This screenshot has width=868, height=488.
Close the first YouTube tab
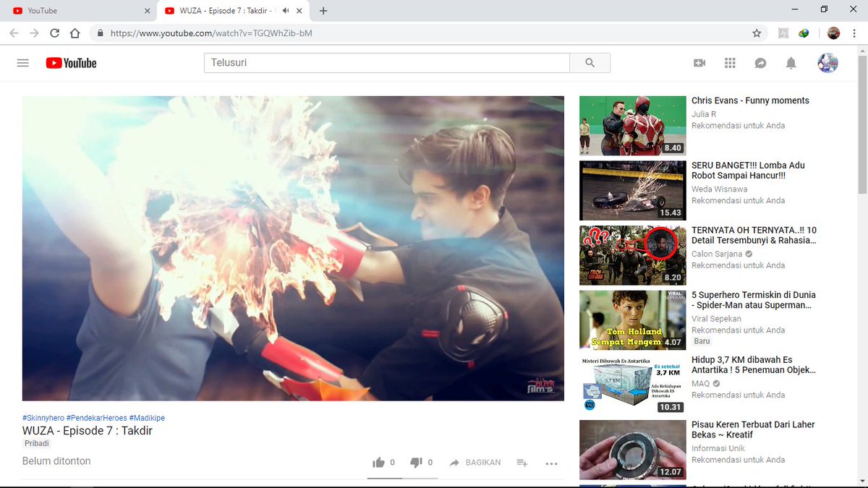point(148,11)
